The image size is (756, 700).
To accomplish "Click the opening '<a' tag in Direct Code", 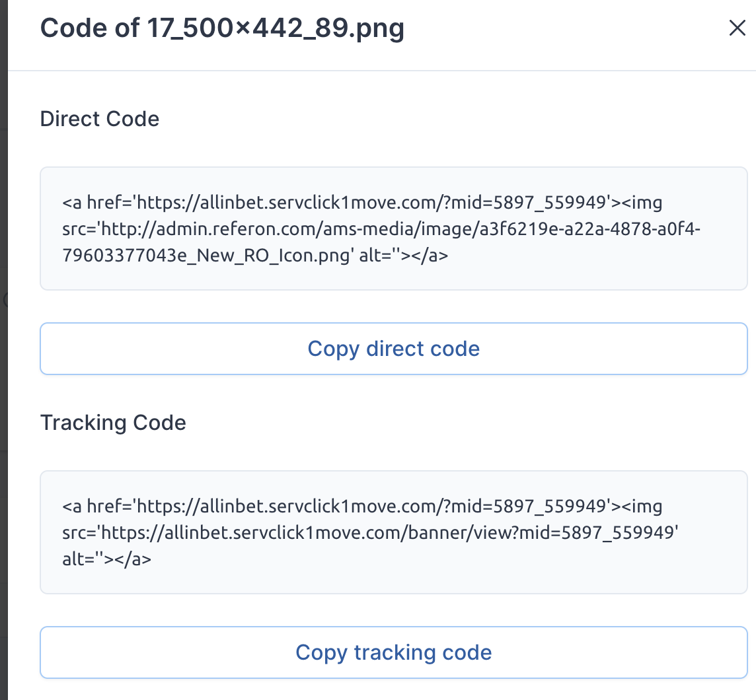I will pos(72,202).
